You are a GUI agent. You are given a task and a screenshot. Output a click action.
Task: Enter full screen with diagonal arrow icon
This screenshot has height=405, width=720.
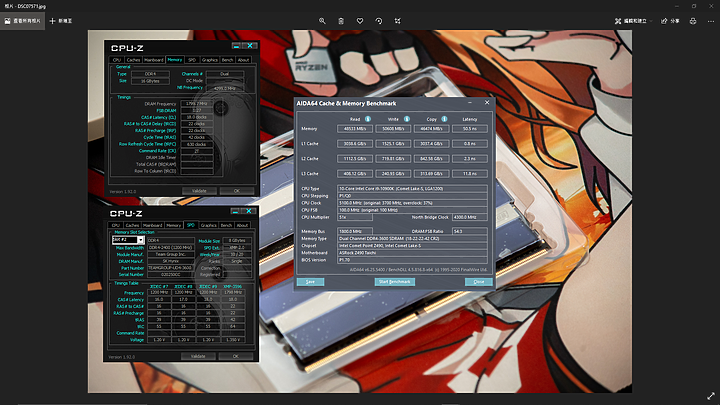coord(711,396)
